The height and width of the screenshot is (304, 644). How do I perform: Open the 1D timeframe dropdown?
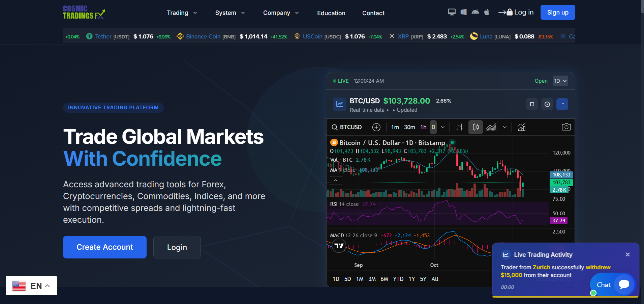[560, 81]
